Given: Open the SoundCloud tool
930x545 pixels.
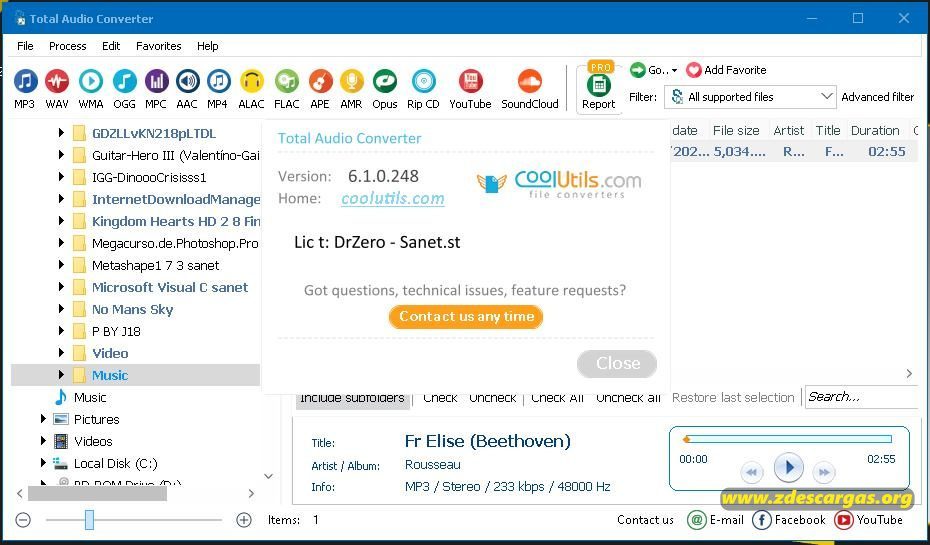Looking at the screenshot, I should click(x=530, y=82).
